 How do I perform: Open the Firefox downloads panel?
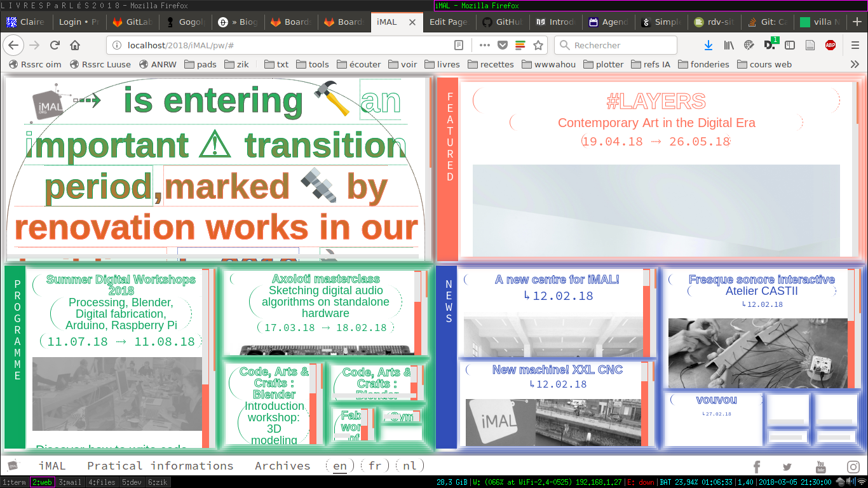click(x=709, y=45)
